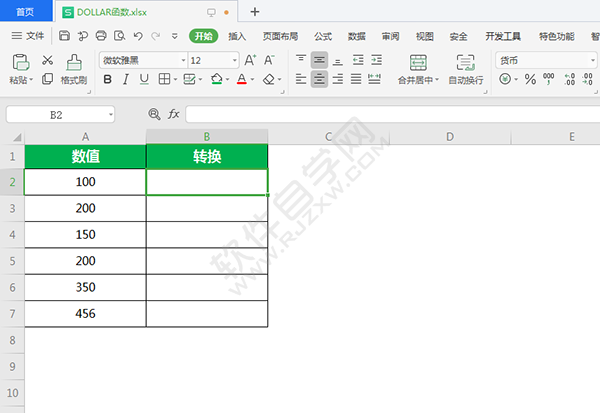Apply percent style format
Screen dimensions: 600x413
pyautogui.click(x=530, y=79)
